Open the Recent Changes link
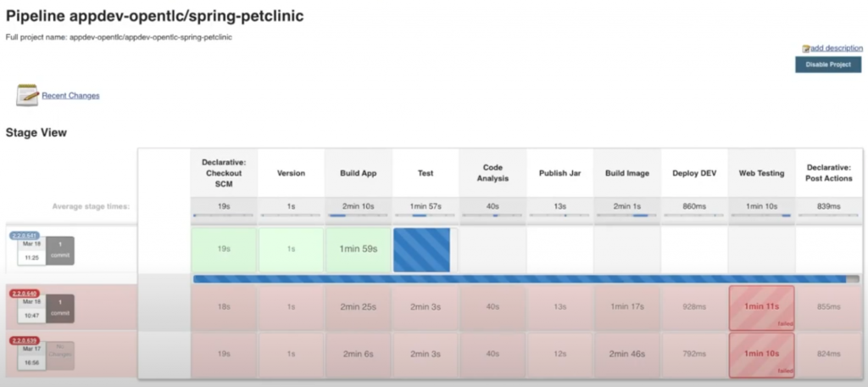 [70, 96]
